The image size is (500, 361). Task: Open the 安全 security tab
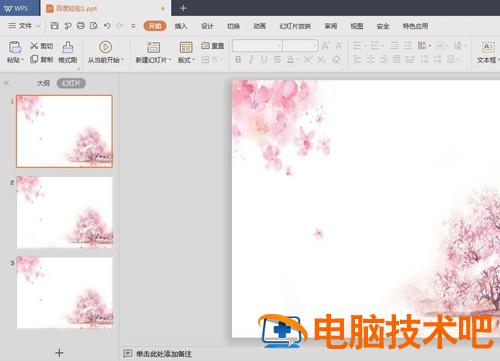pos(383,26)
